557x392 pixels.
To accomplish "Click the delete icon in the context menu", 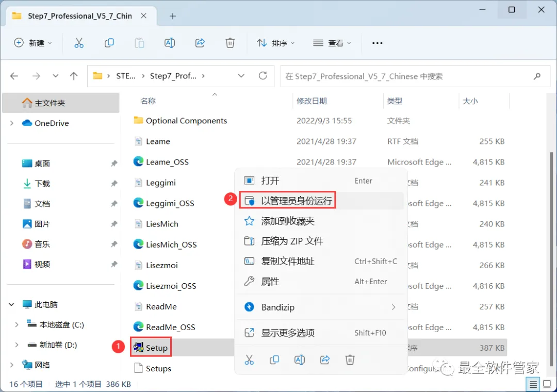I will (x=350, y=360).
